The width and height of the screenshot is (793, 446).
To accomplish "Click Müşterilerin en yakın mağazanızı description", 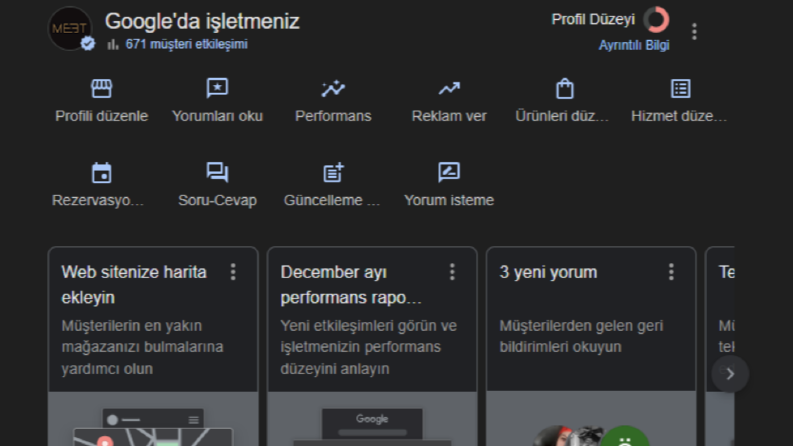I will (142, 347).
